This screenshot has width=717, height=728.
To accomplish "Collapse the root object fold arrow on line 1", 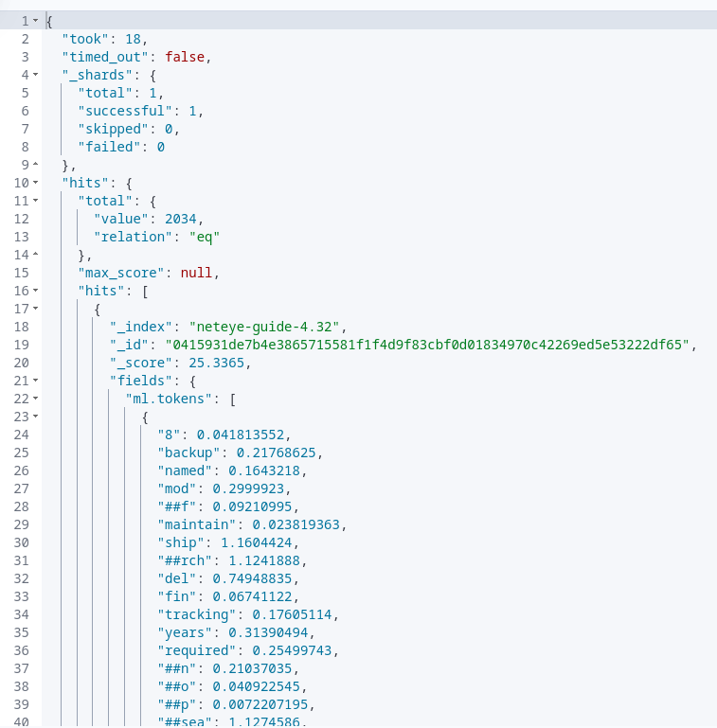I will pyautogui.click(x=36, y=21).
